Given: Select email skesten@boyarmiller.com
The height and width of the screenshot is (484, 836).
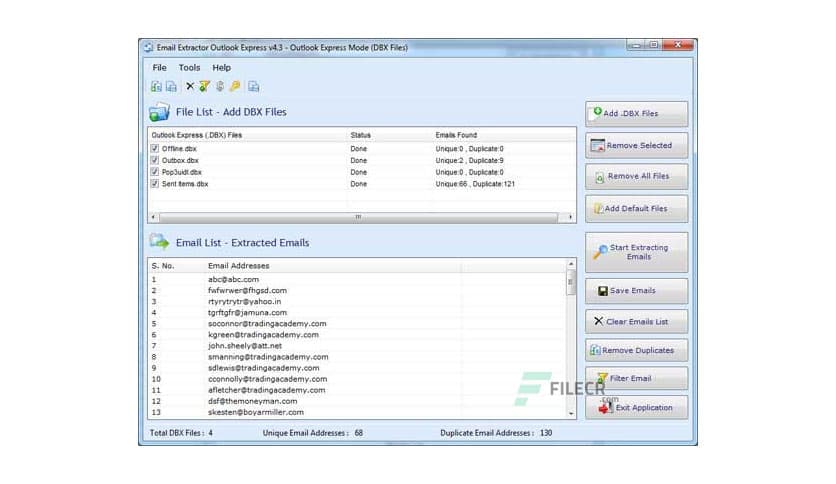Looking at the screenshot, I should (256, 413).
